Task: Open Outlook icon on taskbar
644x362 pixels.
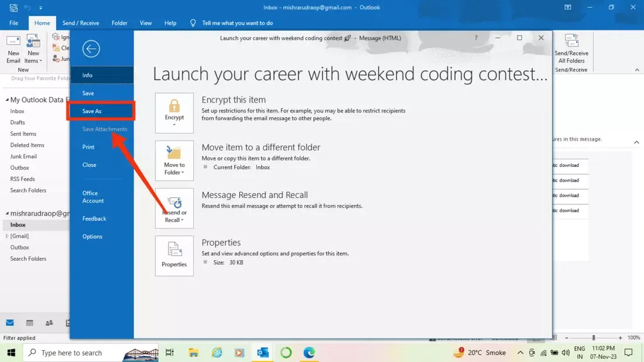Action: (x=263, y=353)
